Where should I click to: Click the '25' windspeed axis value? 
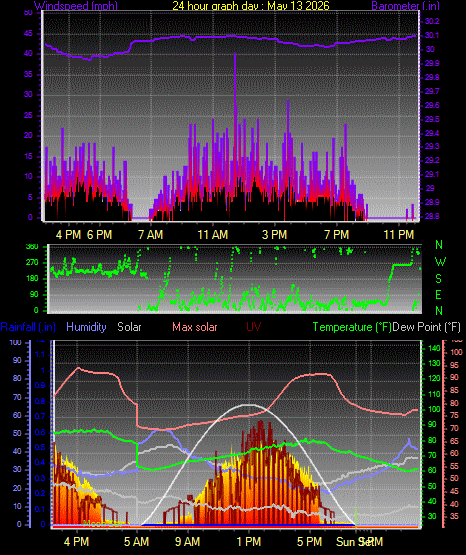tap(28, 115)
